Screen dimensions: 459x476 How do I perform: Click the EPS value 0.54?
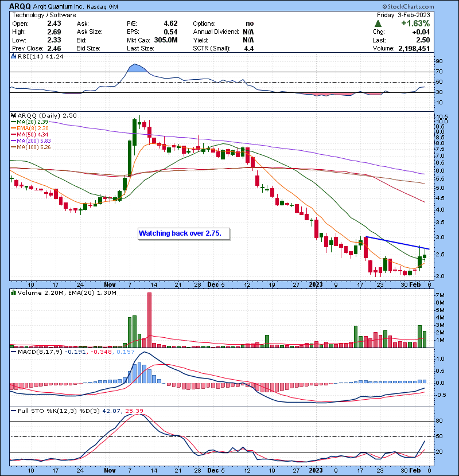[x=170, y=32]
